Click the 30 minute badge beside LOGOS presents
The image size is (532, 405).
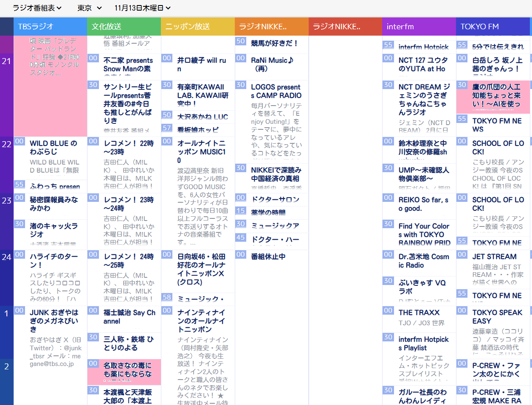(240, 85)
